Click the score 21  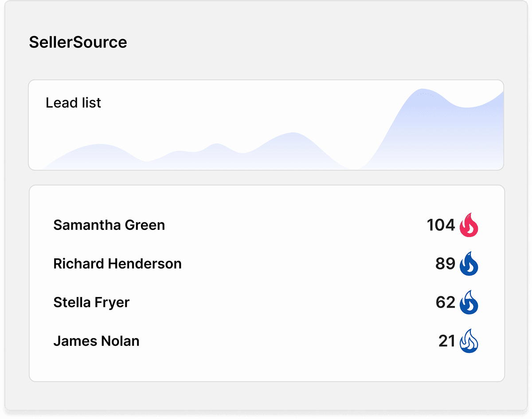point(447,341)
